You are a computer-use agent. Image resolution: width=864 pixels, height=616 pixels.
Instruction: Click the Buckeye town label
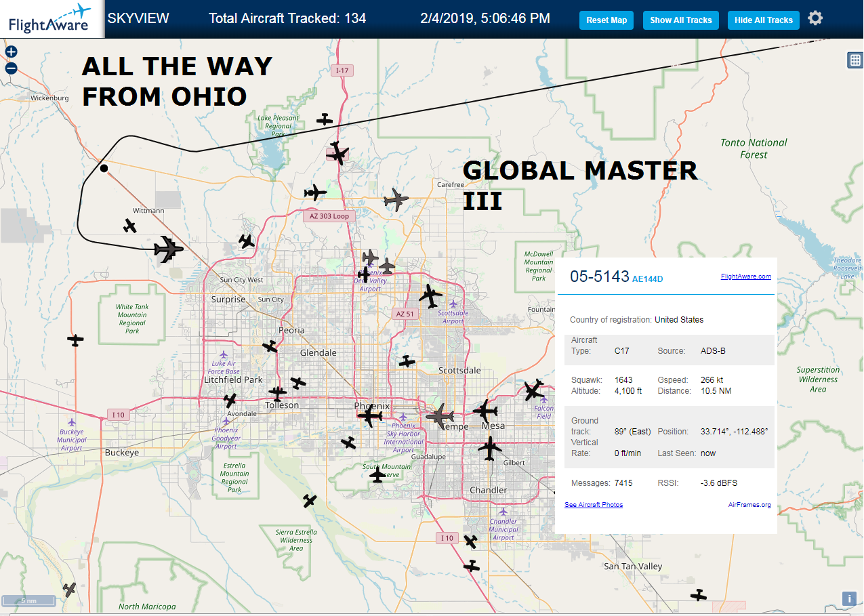pos(122,453)
